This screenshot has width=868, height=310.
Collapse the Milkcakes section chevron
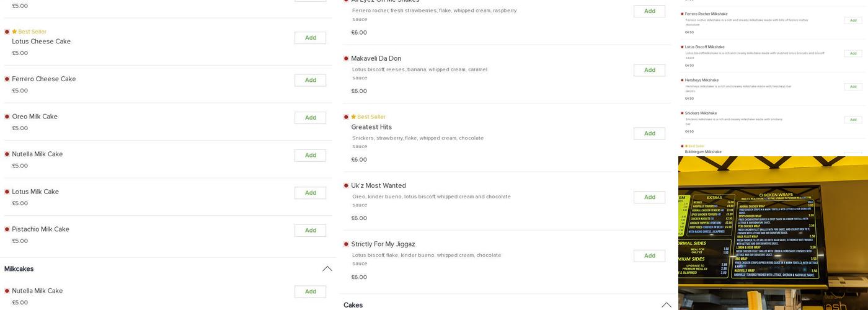(x=327, y=269)
